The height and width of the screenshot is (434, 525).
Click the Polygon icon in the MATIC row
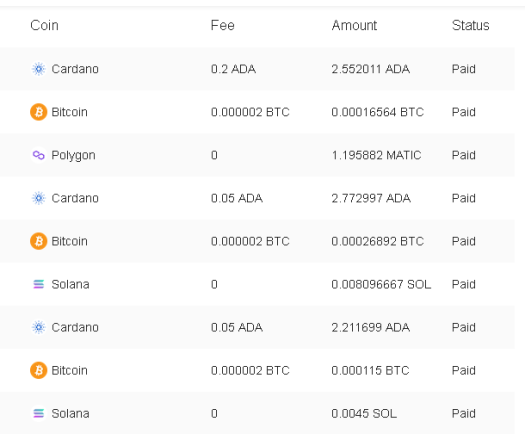(x=39, y=155)
